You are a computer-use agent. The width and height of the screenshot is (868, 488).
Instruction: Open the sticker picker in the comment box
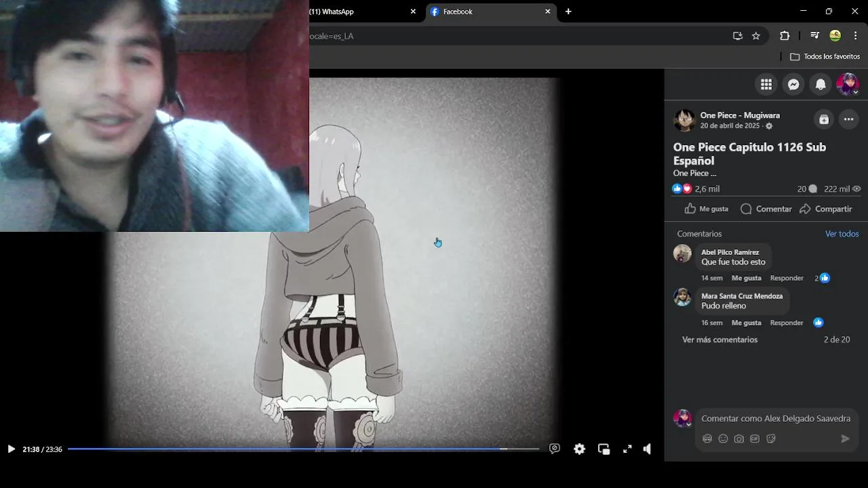[771, 439]
